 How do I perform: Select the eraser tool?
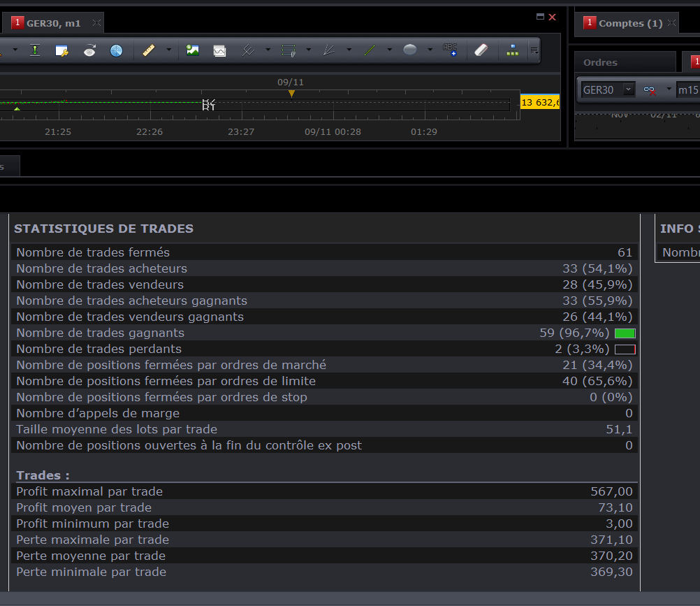click(x=481, y=50)
